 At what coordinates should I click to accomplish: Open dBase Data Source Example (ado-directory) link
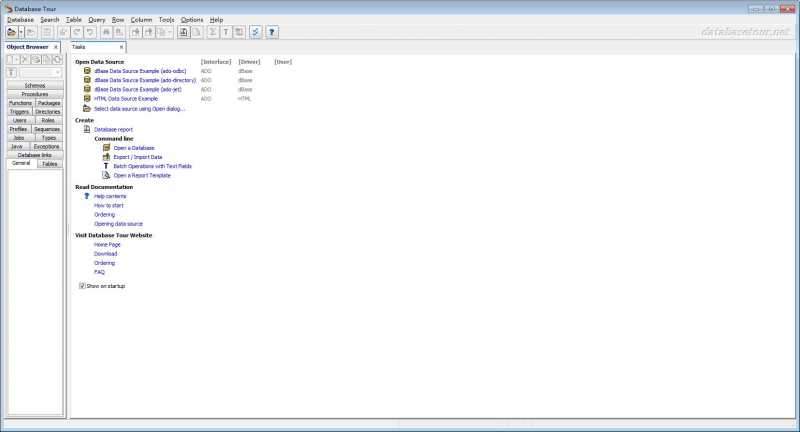coord(145,81)
